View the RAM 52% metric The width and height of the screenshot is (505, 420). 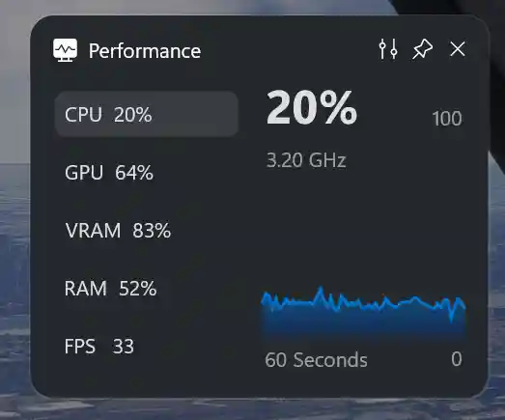(x=147, y=288)
